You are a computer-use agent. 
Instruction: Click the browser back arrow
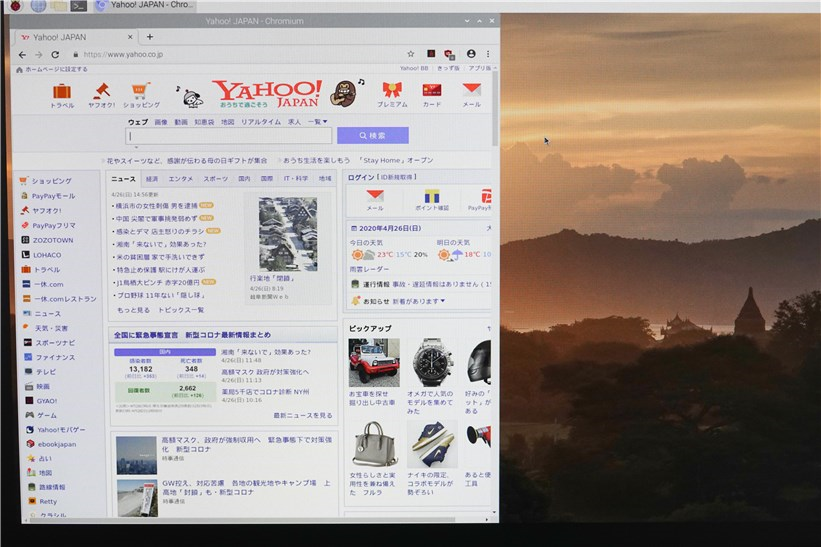[22, 54]
